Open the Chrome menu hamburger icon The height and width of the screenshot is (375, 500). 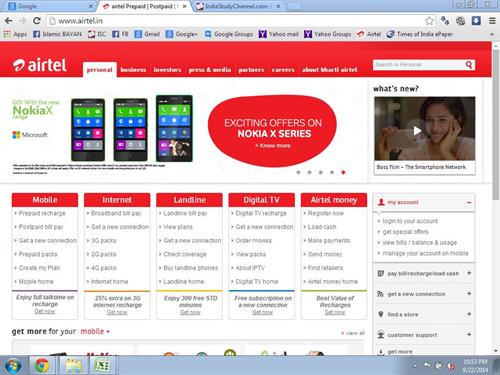tap(492, 21)
